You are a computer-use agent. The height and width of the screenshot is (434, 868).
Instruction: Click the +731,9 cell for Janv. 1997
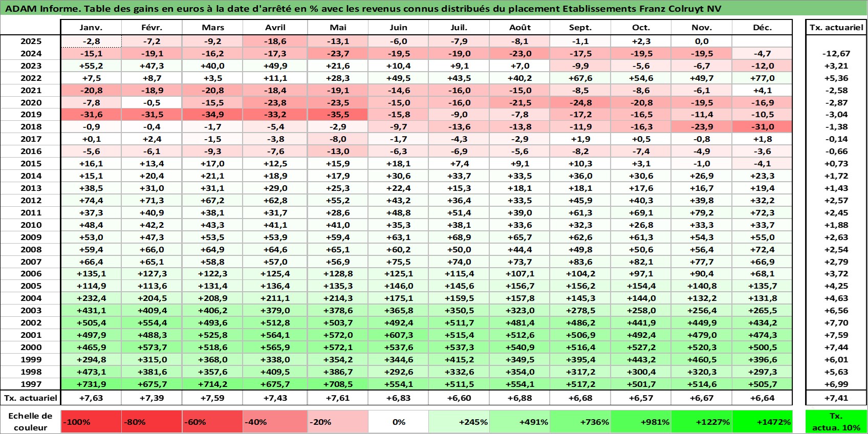coord(91,384)
